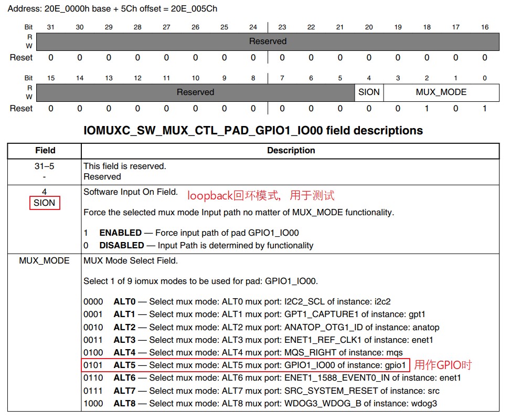Click the ALT6 ENET1_1588_EVENT0_IN line
Screen dimensions: 510x420
click(272, 377)
